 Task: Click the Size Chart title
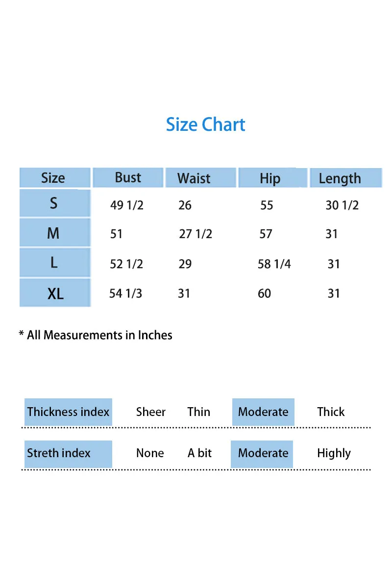pos(205,124)
